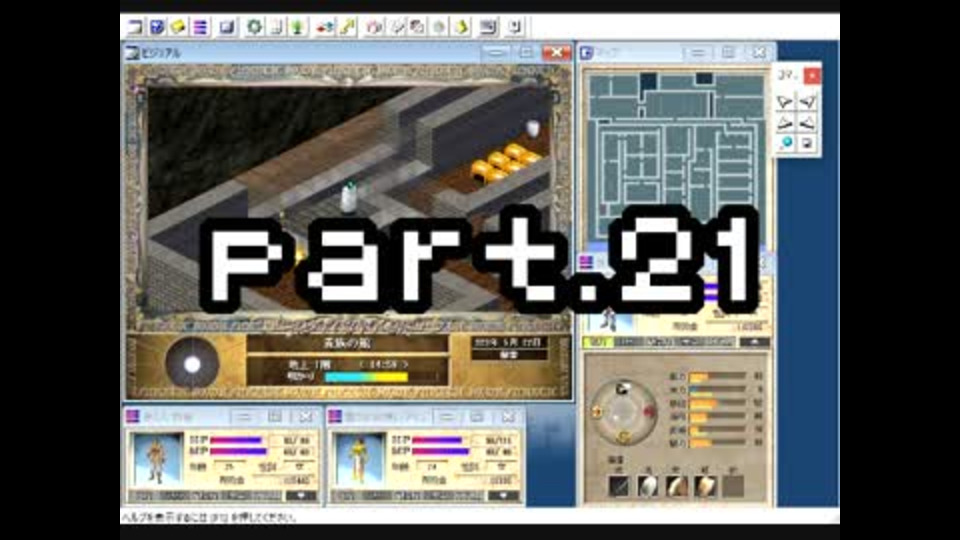Select the green highlighted tab in the status panel
The width and height of the screenshot is (960, 540).
pos(598,342)
